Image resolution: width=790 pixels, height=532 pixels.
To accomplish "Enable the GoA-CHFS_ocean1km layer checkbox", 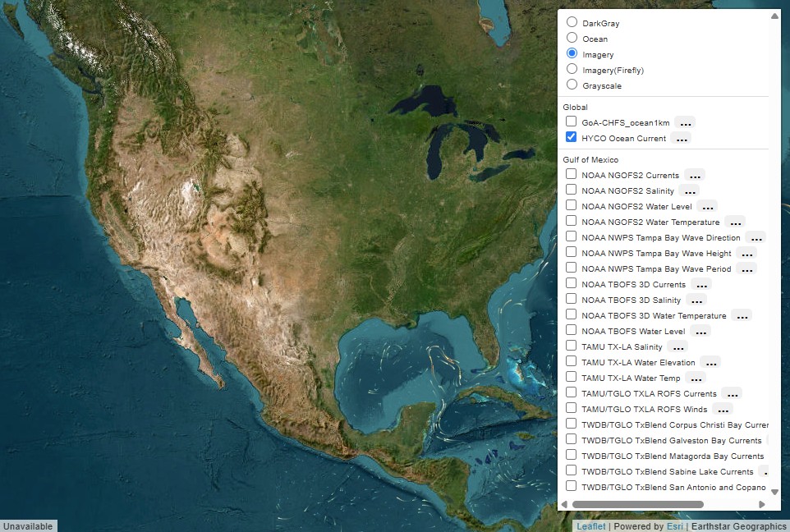I will coord(571,122).
